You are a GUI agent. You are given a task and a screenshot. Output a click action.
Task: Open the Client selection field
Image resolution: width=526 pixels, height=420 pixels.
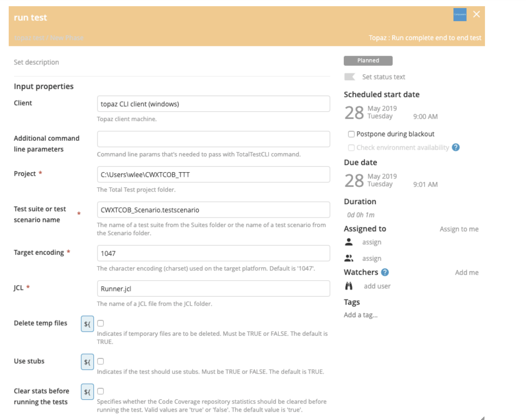tap(214, 104)
